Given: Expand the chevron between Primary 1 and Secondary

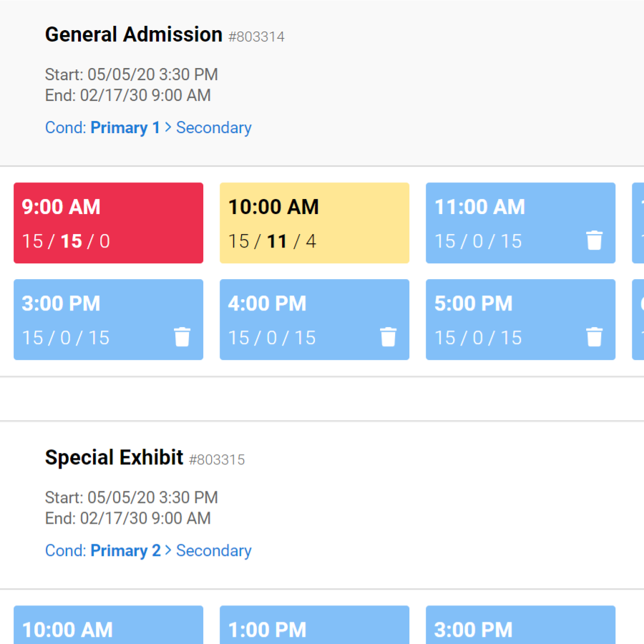Looking at the screenshot, I should point(167,127).
